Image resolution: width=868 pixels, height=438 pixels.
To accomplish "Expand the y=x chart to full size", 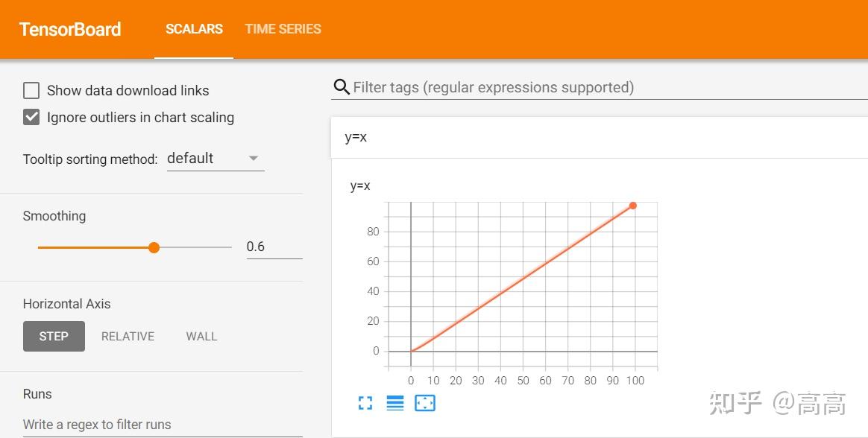I will [365, 403].
